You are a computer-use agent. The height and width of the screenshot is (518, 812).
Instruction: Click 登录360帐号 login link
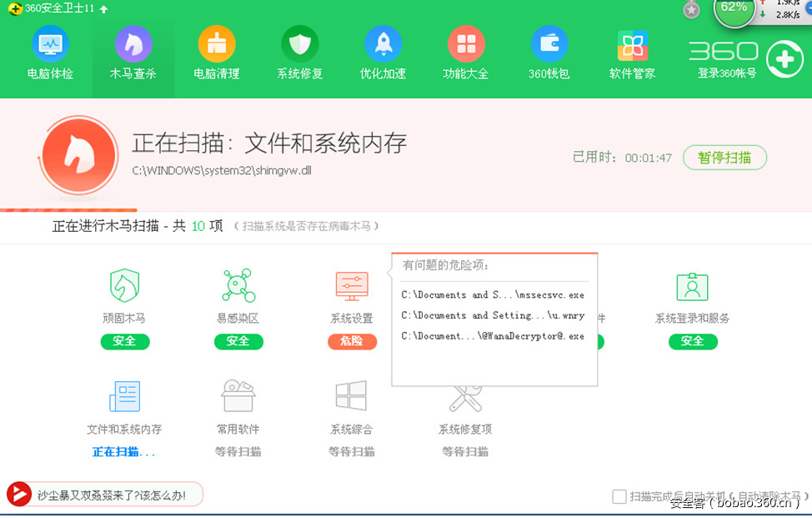click(727, 73)
